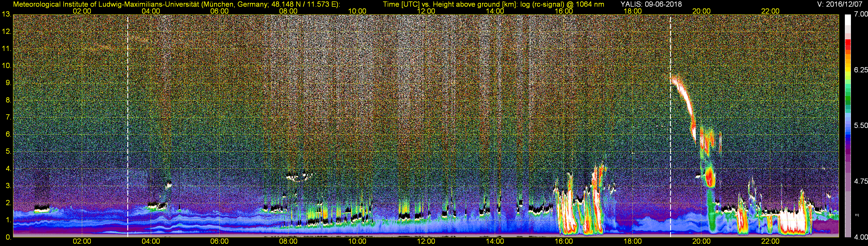Click the "08:00" label on the bottom time axis
The image size is (868, 246).
pyautogui.click(x=288, y=241)
